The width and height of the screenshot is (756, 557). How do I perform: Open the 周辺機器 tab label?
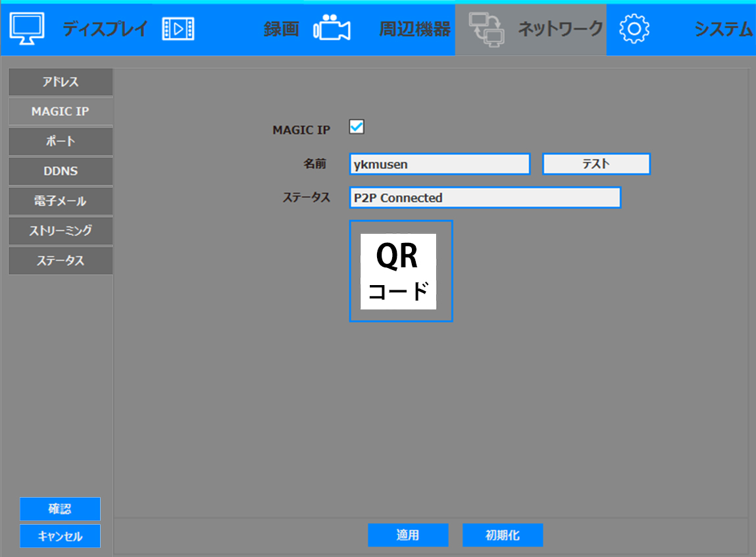point(415,29)
